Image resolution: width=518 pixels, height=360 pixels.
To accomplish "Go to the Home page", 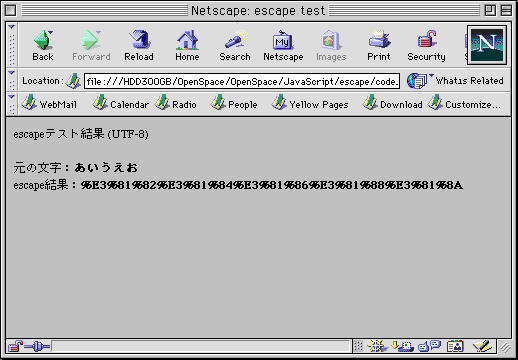I will point(187,46).
